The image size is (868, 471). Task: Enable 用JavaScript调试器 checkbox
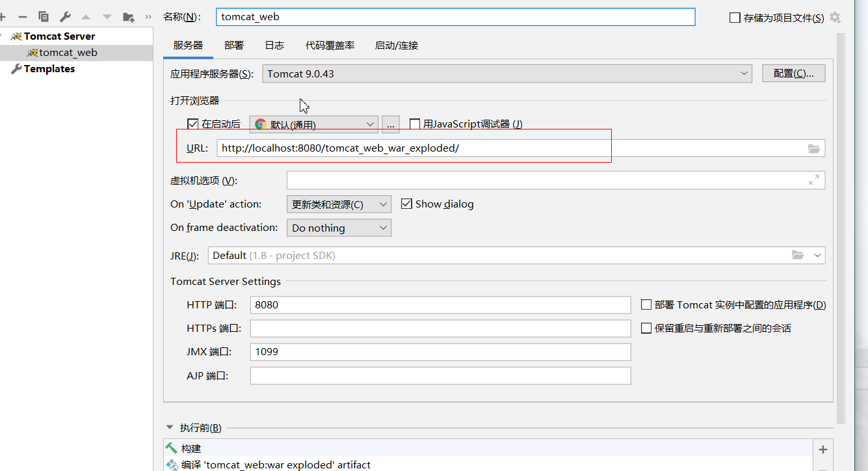(415, 124)
